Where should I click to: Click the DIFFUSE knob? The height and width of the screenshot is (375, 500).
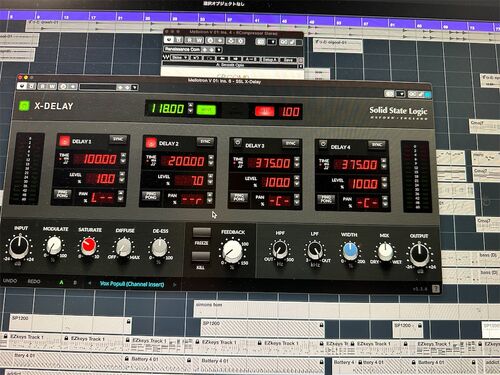pyautogui.click(x=124, y=247)
